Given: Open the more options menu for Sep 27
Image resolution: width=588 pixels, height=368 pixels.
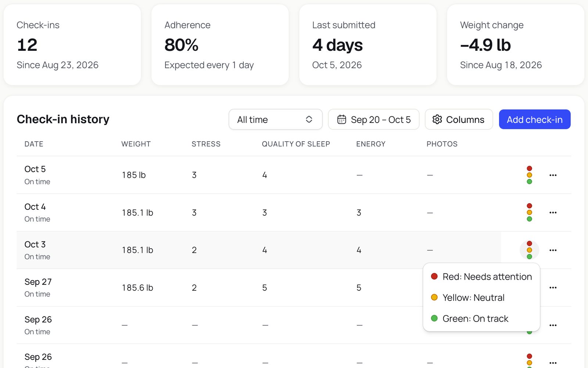Looking at the screenshot, I should pyautogui.click(x=553, y=288).
